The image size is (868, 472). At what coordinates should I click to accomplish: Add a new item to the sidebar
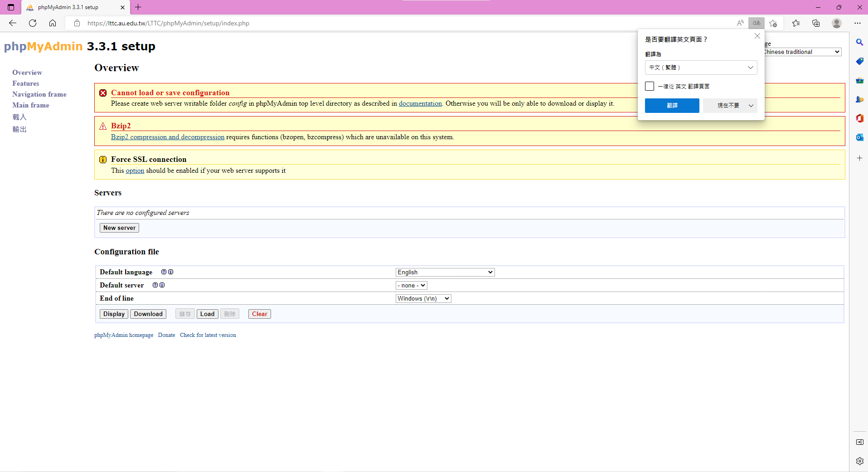click(859, 158)
